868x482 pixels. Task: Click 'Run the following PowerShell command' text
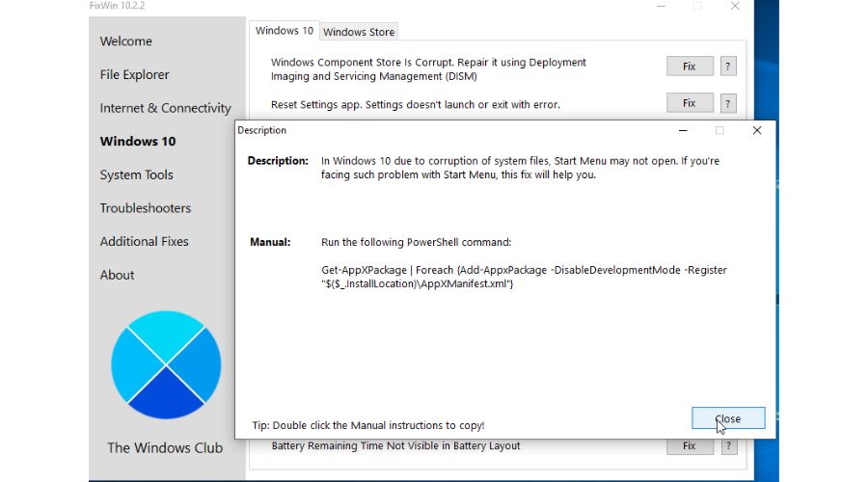click(x=417, y=242)
